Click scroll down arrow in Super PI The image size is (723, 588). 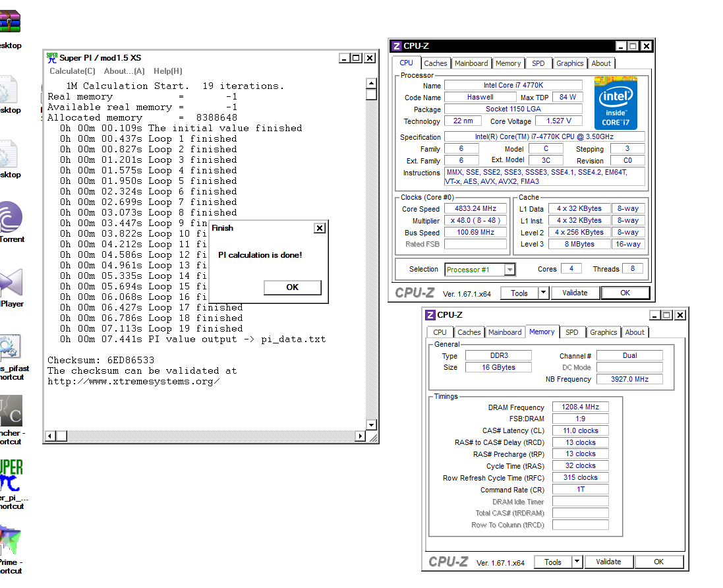coord(371,425)
